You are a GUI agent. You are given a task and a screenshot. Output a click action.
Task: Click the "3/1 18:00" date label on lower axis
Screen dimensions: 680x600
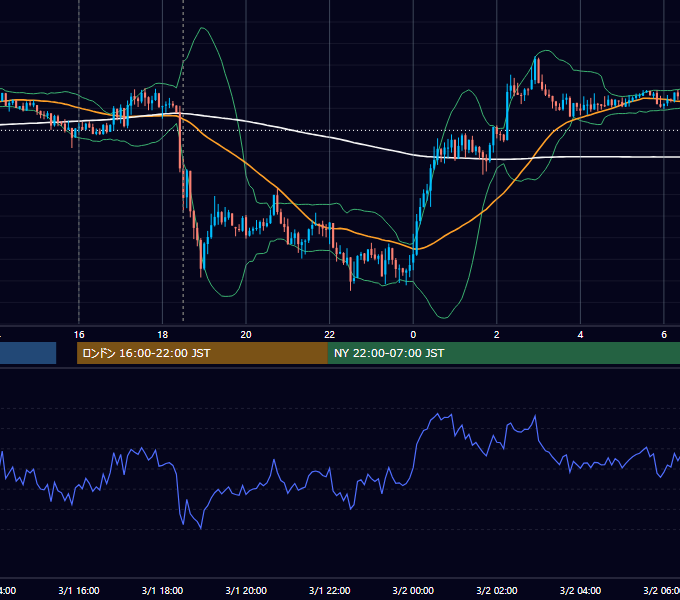click(163, 590)
